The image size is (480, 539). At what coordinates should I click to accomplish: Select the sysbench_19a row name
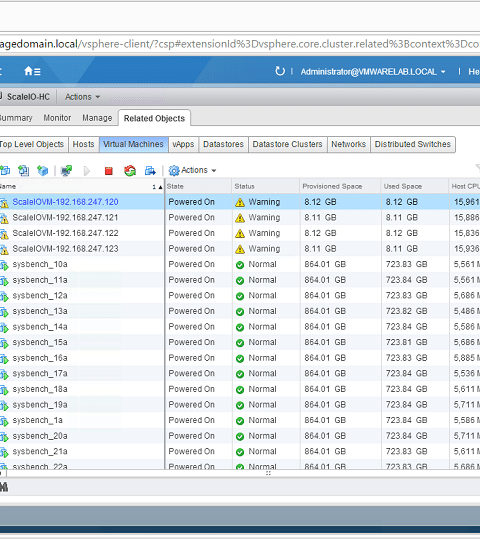point(40,405)
